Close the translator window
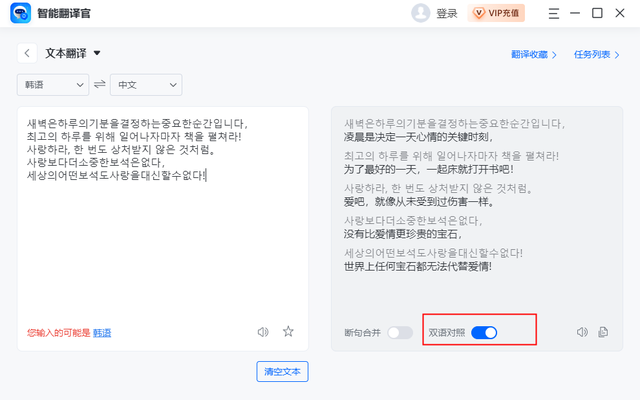 pyautogui.click(x=620, y=13)
